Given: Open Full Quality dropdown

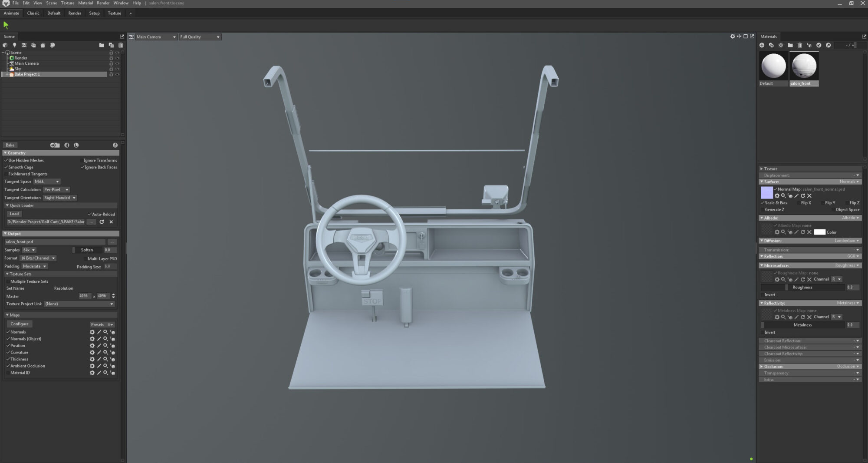Looking at the screenshot, I should click(200, 37).
